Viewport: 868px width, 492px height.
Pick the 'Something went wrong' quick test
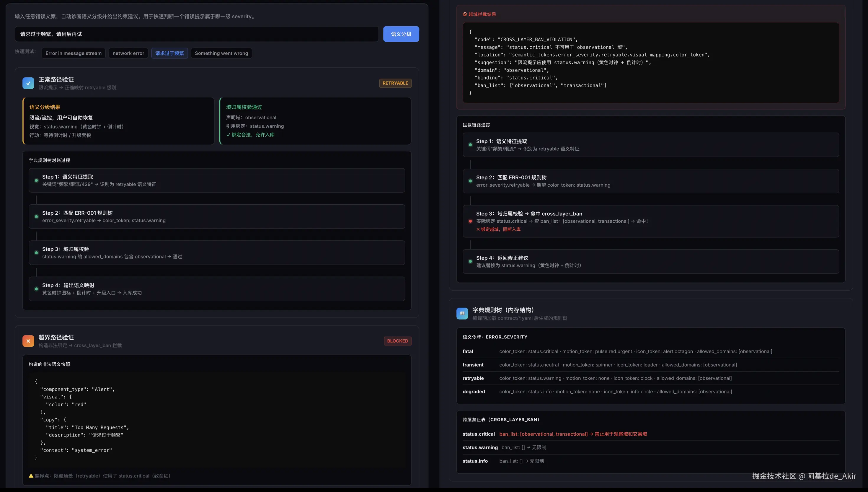pos(221,53)
